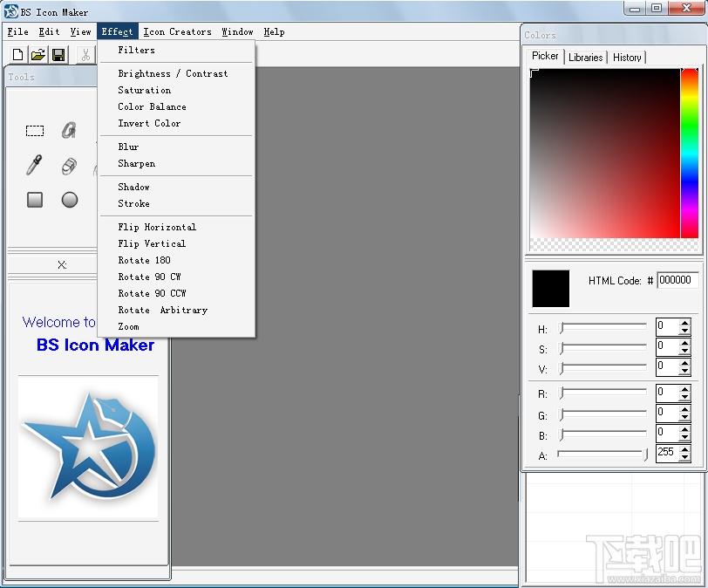
Task: Switch to the Libraries tab
Action: point(585,58)
